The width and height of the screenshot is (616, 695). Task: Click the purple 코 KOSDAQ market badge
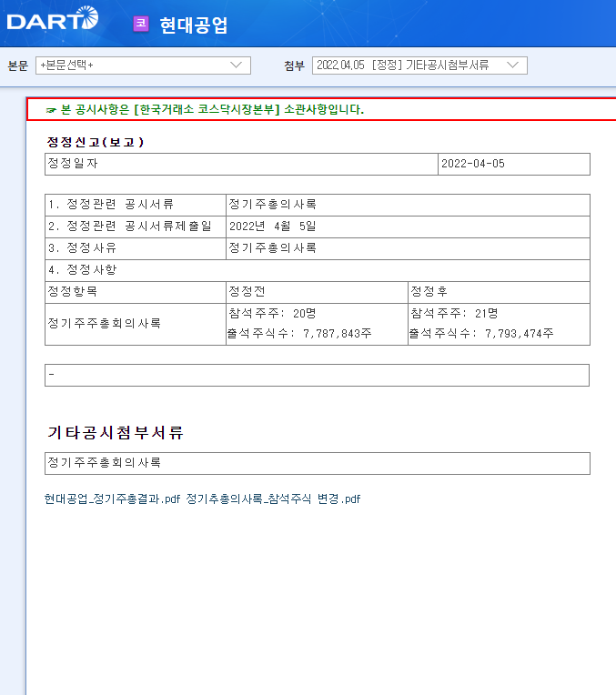141,24
